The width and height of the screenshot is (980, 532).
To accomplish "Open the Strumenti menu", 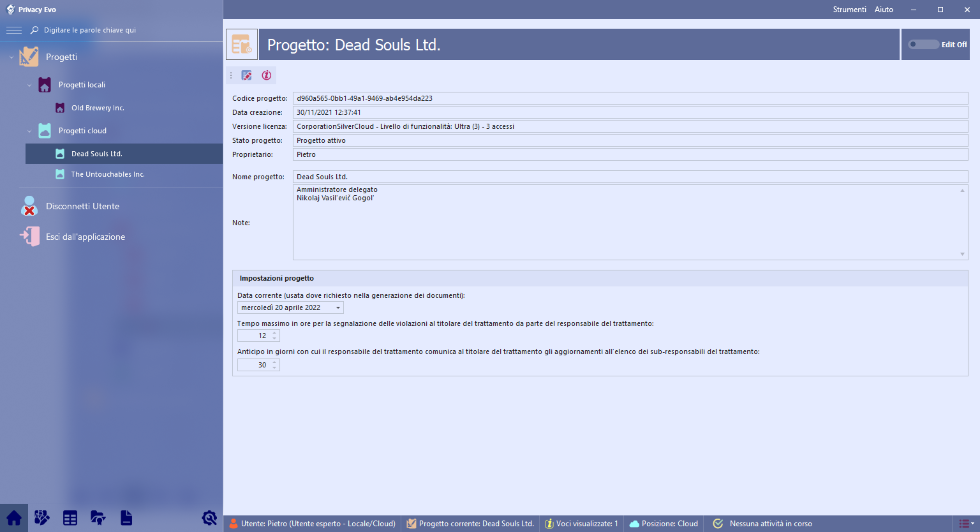I will 849,9.
